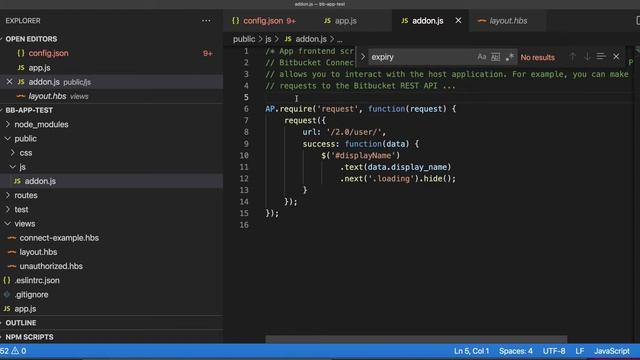Click split editor icon at tab bar edge
The image size is (640, 360).
pyautogui.click(x=638, y=20)
